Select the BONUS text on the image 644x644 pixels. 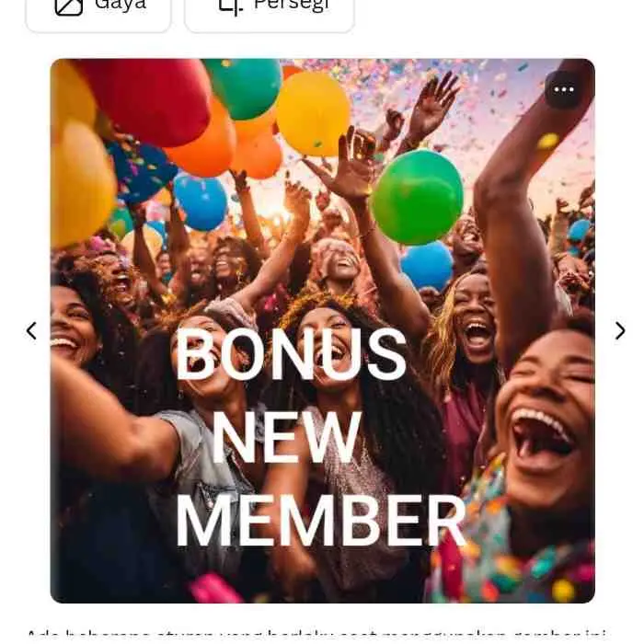coord(292,354)
